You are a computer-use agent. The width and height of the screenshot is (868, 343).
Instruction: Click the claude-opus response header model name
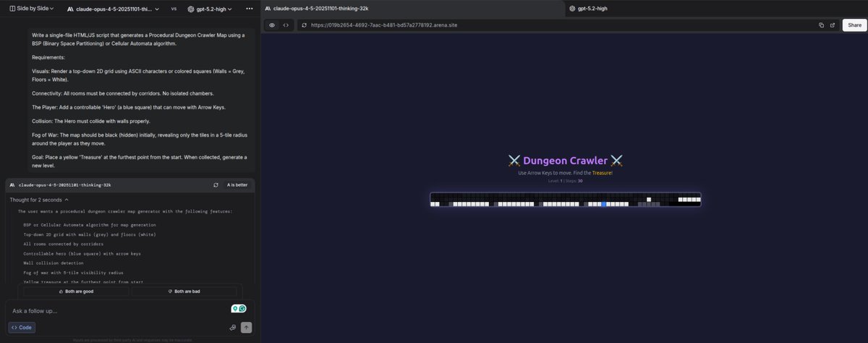tap(64, 185)
